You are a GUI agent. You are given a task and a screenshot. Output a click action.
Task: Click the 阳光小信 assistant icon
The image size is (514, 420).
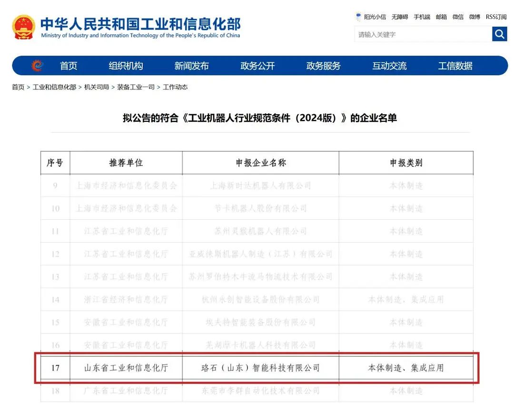pos(358,17)
